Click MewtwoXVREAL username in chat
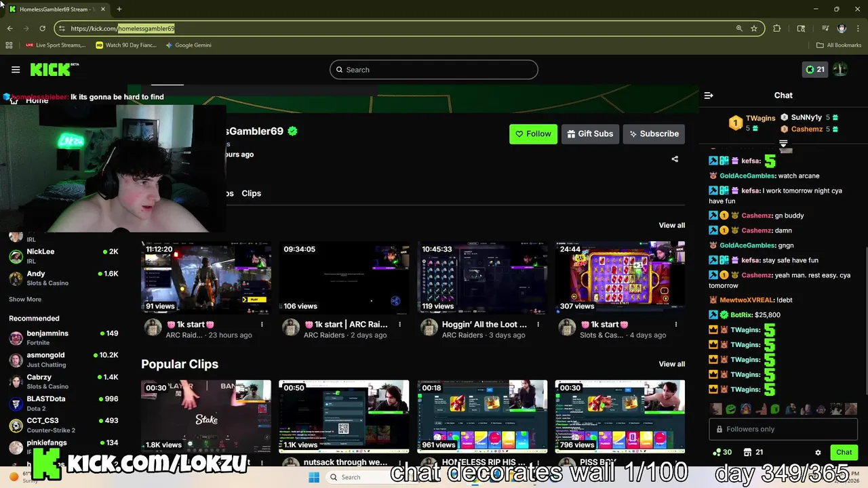This screenshot has height=488, width=868. [x=747, y=300]
